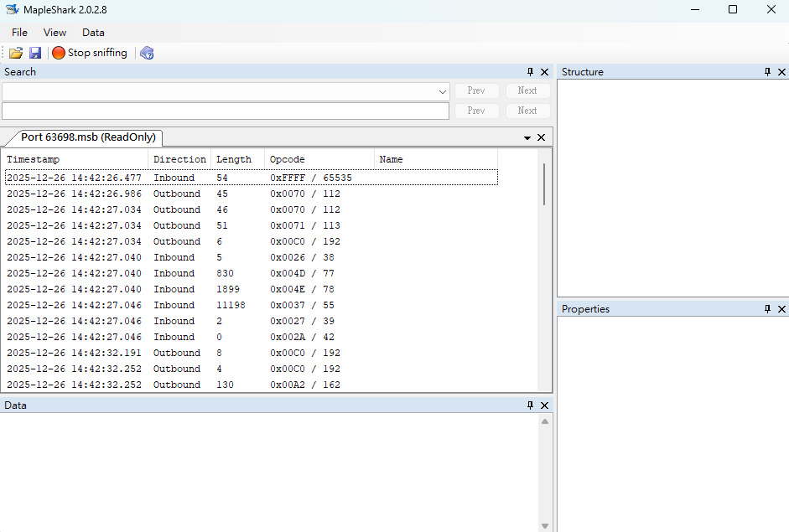Screen dimensions: 789x532
Task: Select the 0x0037 / 55 packet row
Action: tap(252, 305)
